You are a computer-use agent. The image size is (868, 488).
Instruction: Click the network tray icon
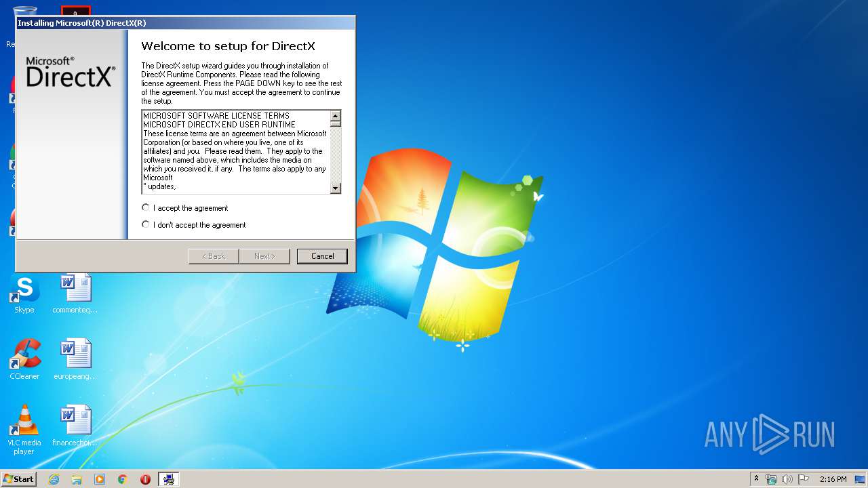(x=771, y=479)
